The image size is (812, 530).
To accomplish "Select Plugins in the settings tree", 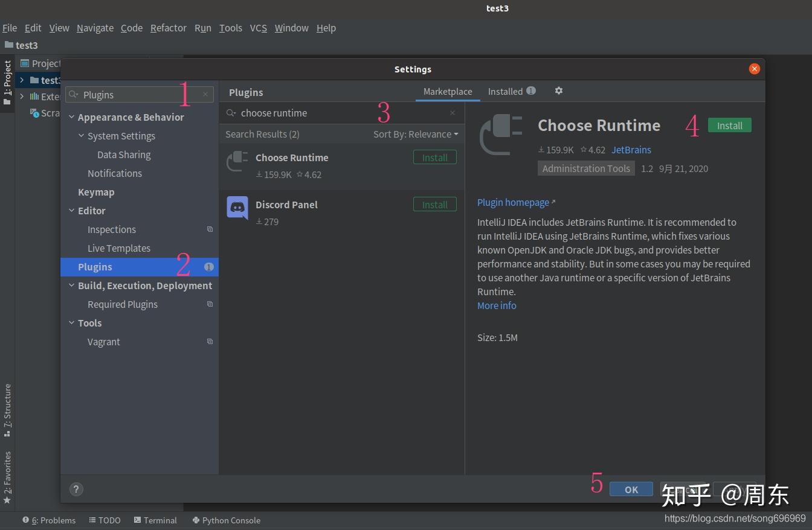I will pyautogui.click(x=140, y=267).
